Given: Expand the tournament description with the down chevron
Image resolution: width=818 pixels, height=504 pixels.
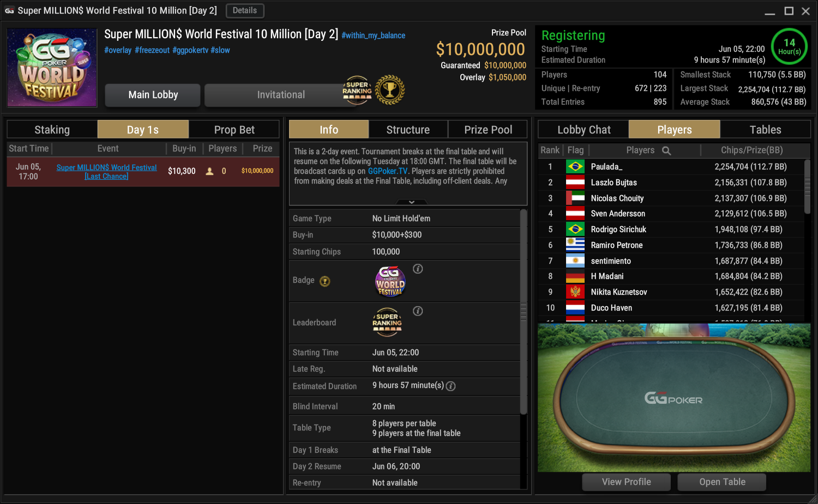Looking at the screenshot, I should [412, 202].
